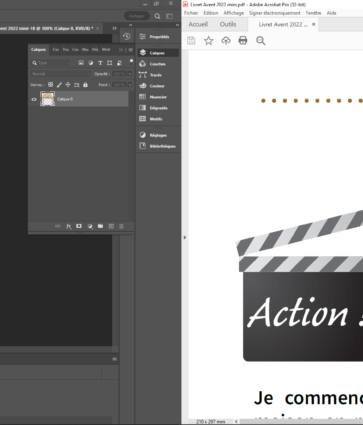Create new fill or adjustment layer
This screenshot has width=363, height=425.
click(x=90, y=226)
